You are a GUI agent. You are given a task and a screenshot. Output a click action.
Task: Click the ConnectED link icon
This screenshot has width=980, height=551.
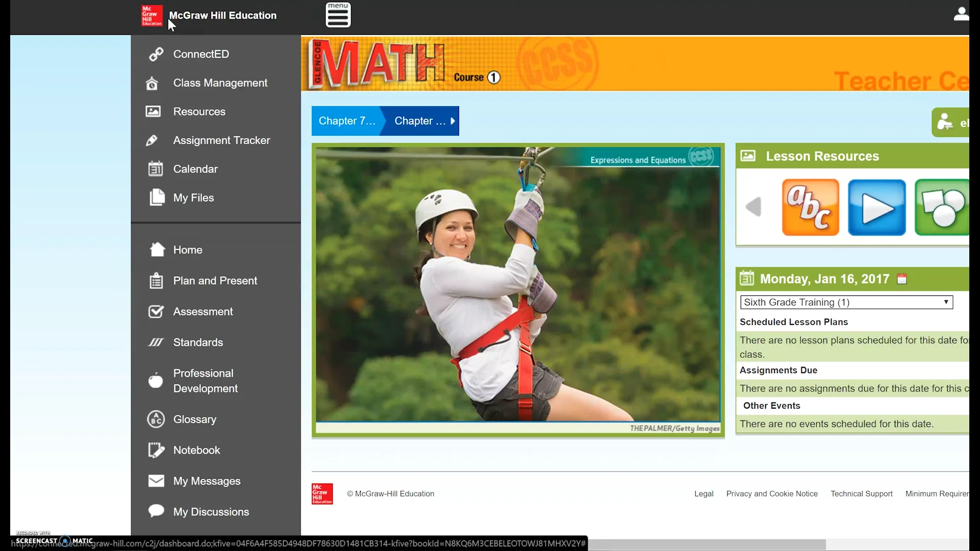[156, 54]
